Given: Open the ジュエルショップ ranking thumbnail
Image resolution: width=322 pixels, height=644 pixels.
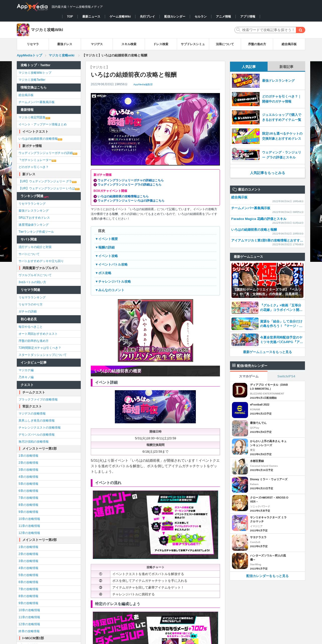Looking at the screenshot, I should click(x=246, y=117).
